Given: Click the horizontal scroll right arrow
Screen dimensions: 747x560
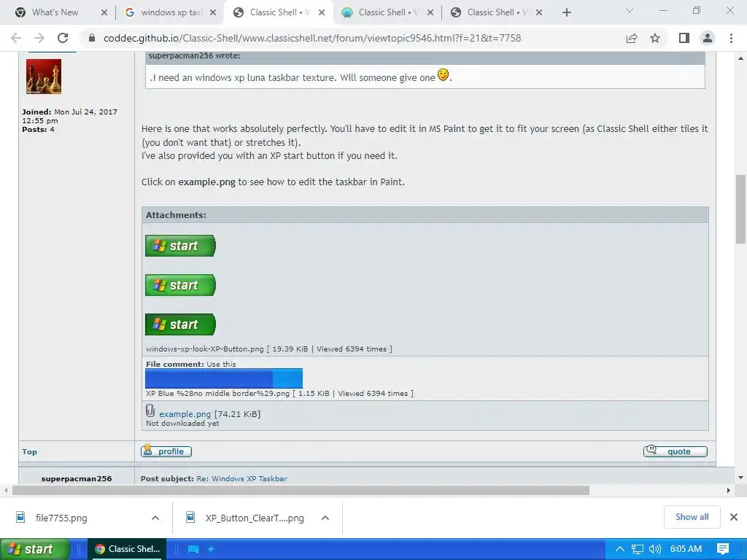Looking at the screenshot, I should (x=729, y=490).
